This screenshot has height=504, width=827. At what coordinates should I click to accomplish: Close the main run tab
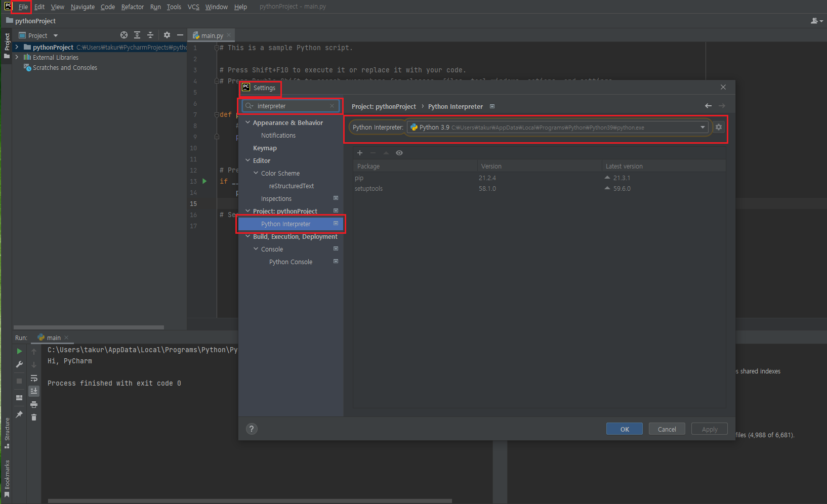pos(66,338)
